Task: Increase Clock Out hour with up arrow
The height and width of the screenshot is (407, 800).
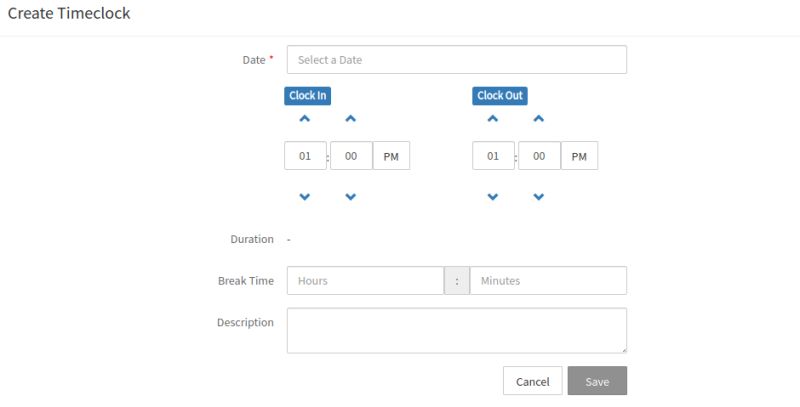Action: click(x=493, y=119)
